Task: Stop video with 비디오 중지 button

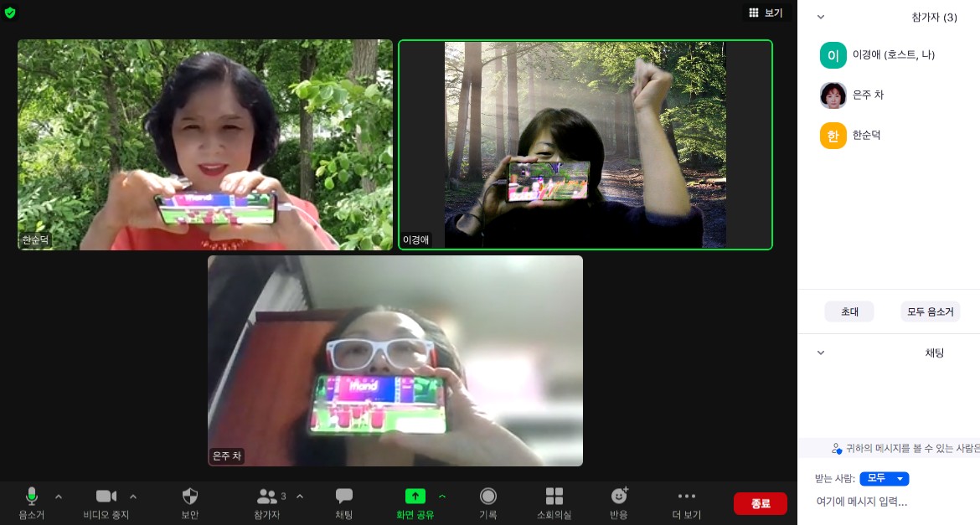Action: point(106,497)
